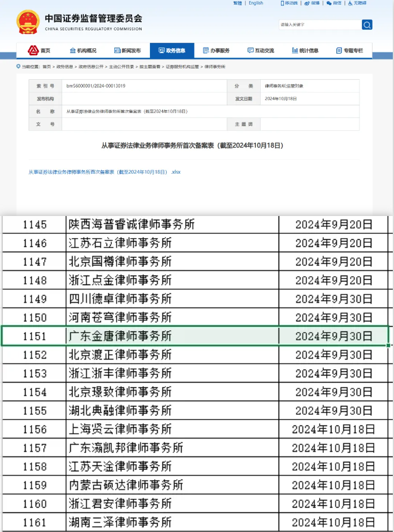Select cell 河南苍穹律师事务所

point(173,318)
